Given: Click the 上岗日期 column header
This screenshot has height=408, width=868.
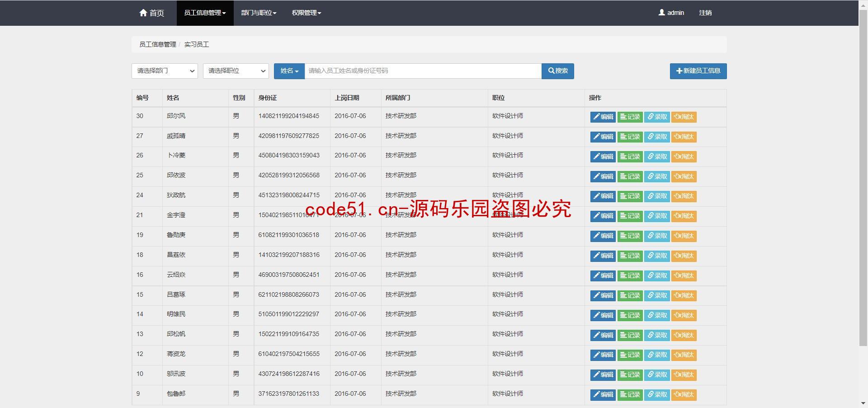Looking at the screenshot, I should (x=347, y=98).
